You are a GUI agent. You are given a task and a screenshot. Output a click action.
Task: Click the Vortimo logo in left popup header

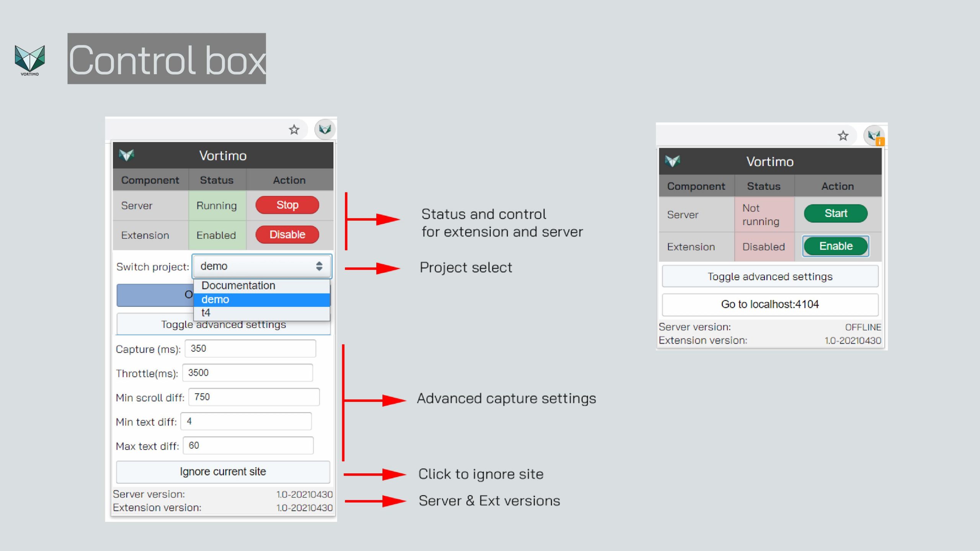[x=126, y=155]
